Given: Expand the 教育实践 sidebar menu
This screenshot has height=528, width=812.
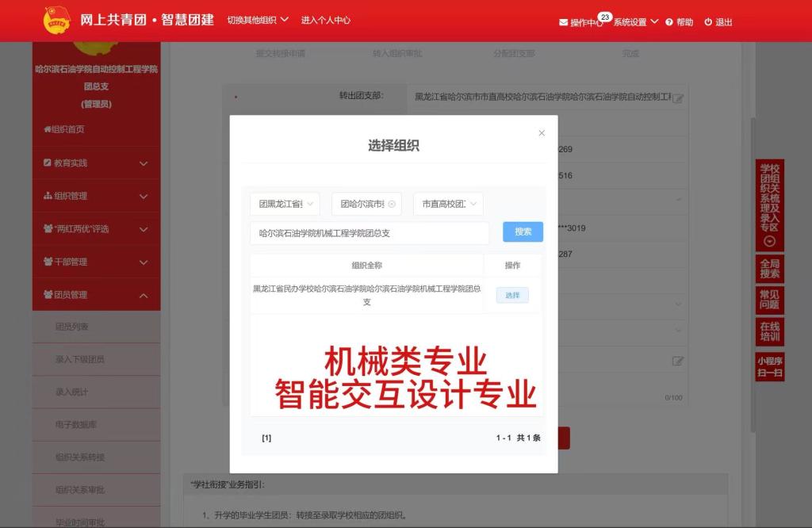Looking at the screenshot, I should [96, 163].
